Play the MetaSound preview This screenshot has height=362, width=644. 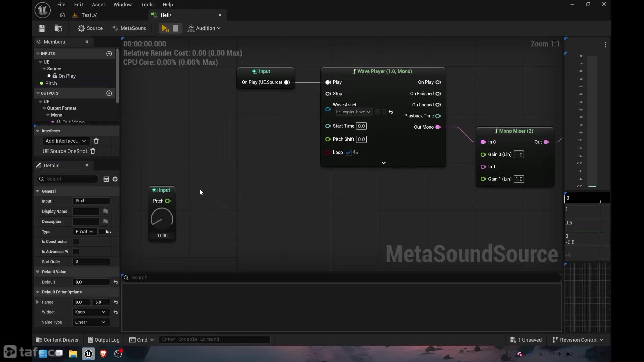[x=165, y=28]
